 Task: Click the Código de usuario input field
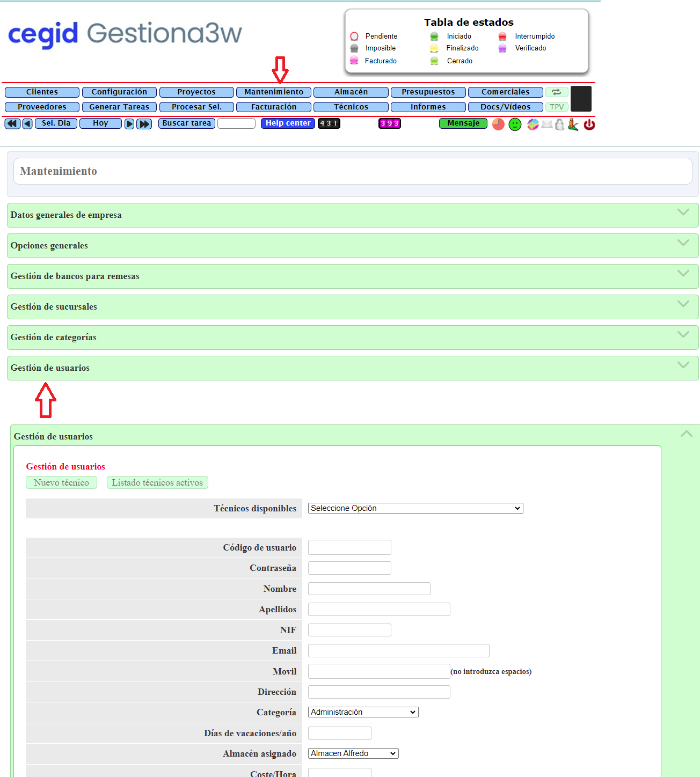349,547
